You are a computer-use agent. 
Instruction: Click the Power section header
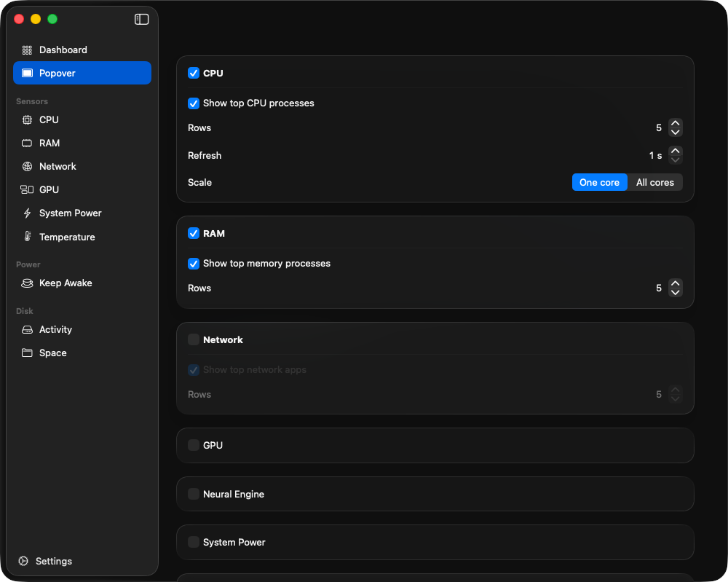(x=28, y=264)
